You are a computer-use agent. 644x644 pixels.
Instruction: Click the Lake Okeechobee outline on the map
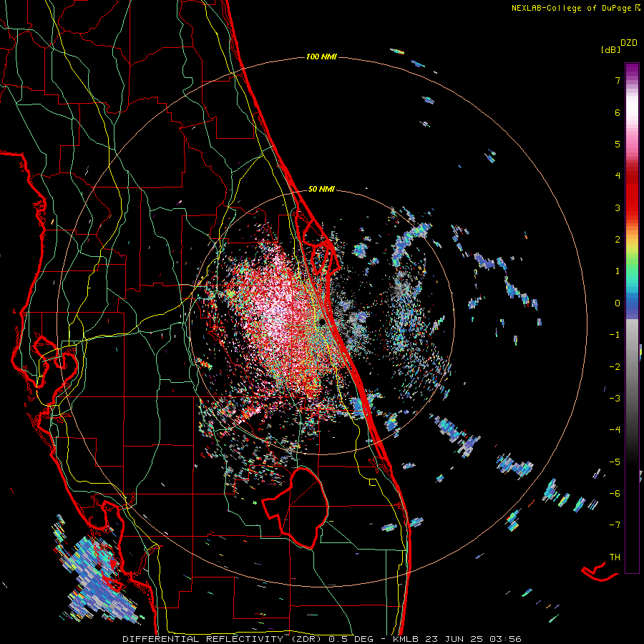coord(296,507)
